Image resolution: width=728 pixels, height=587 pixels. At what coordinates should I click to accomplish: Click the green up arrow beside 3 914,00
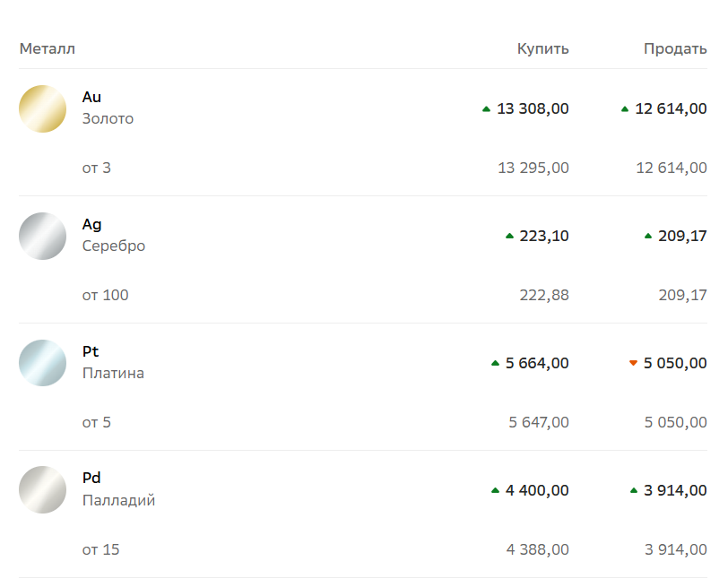pyautogui.click(x=634, y=491)
